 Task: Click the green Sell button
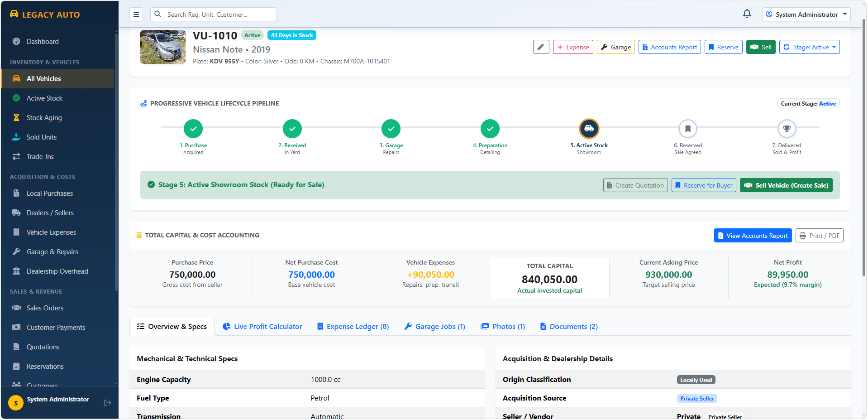pyautogui.click(x=761, y=47)
